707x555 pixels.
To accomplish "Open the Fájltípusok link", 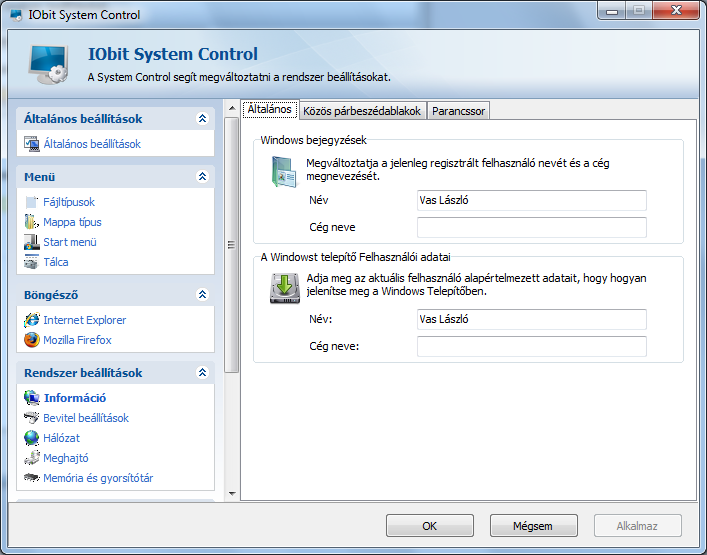I will click(x=69, y=202).
